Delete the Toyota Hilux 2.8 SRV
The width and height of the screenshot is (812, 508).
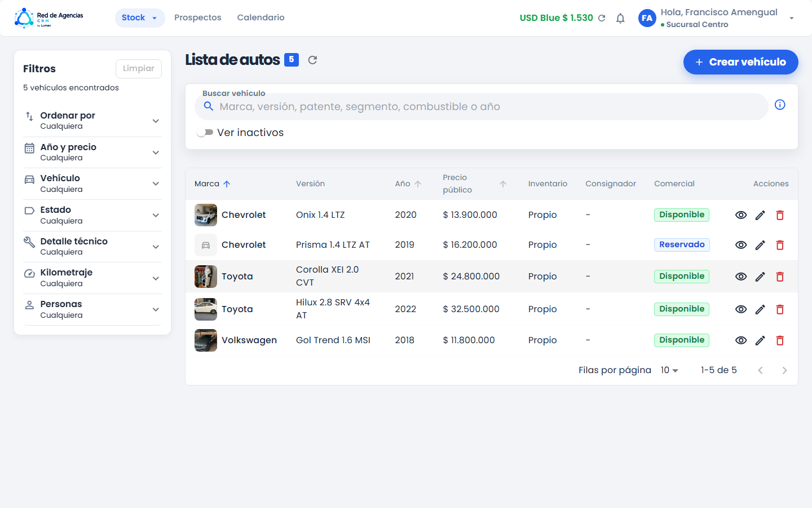click(x=780, y=309)
